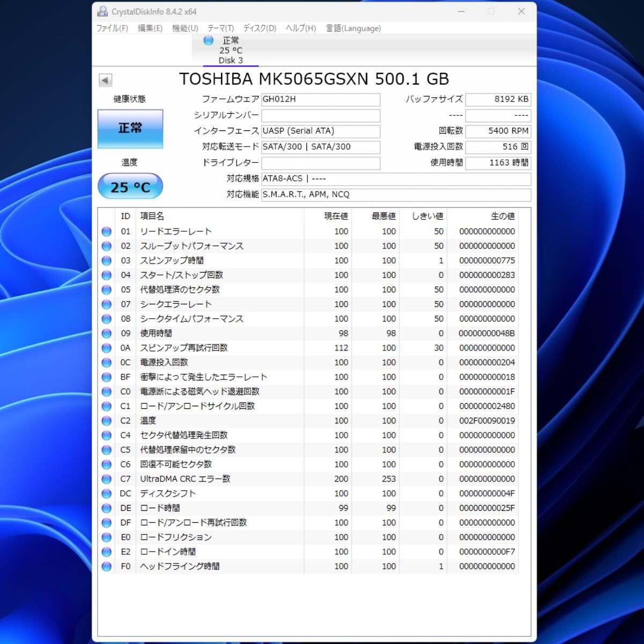Open the ディスク(D) menu
The height and width of the screenshot is (644, 644).
point(259,28)
